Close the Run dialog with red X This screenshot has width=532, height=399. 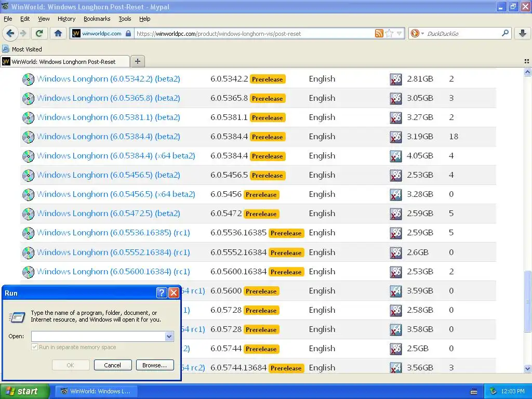[x=174, y=292]
